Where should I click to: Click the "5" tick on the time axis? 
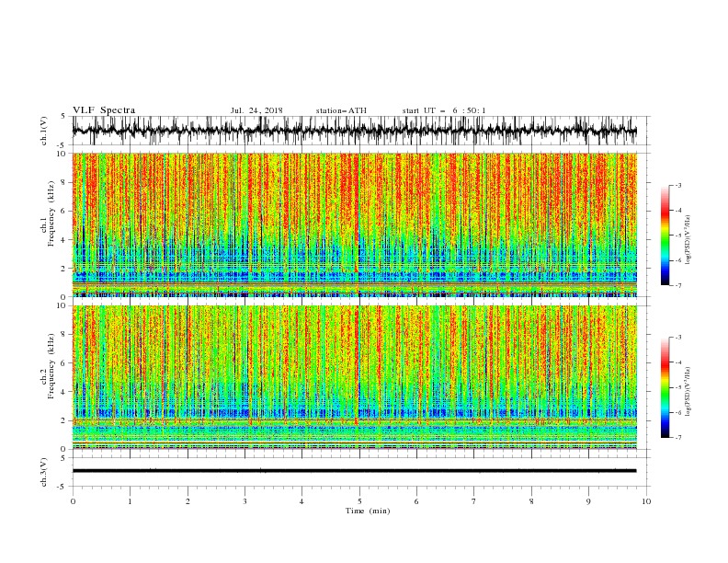(x=359, y=501)
